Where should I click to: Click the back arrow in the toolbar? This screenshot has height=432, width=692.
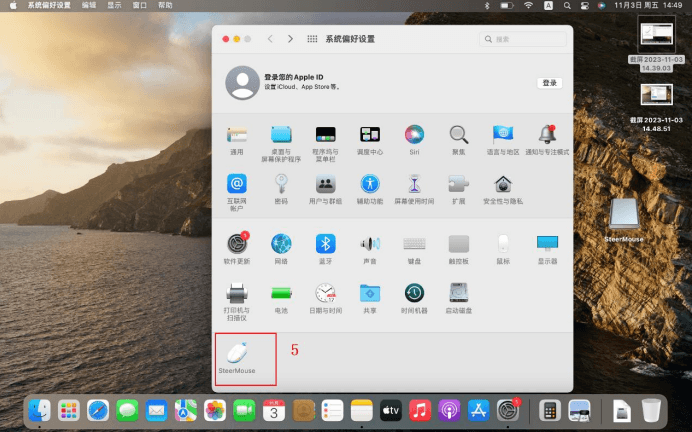pos(270,39)
